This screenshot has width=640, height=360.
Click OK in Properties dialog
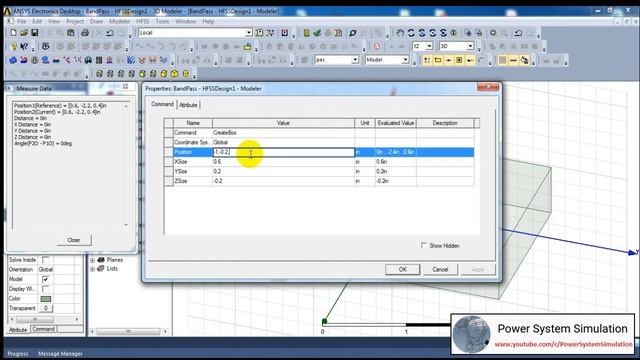pyautogui.click(x=402, y=269)
